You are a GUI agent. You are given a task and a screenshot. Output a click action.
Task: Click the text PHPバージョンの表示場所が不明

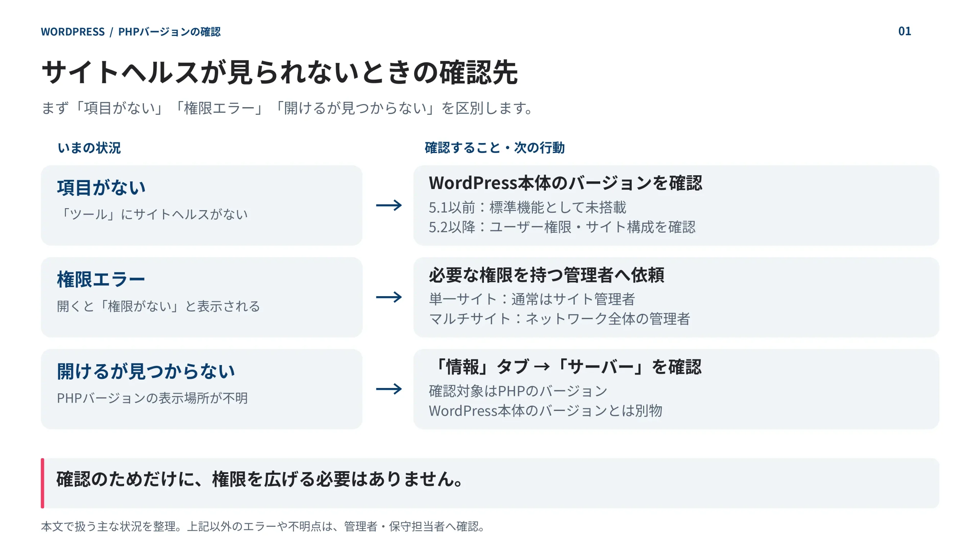pyautogui.click(x=152, y=398)
